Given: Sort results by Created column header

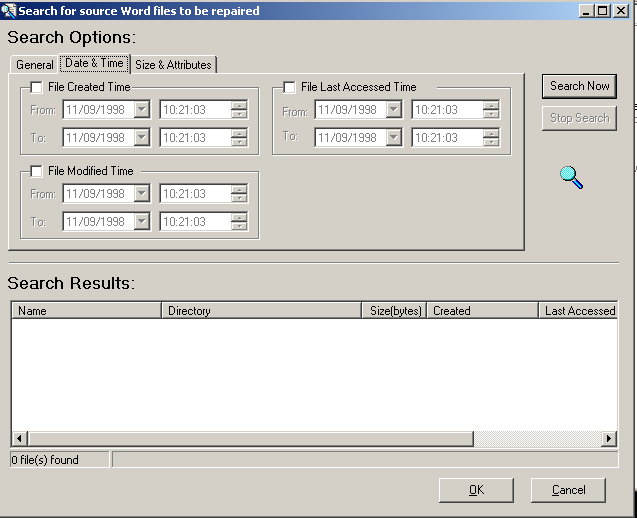Looking at the screenshot, I should [x=483, y=311].
